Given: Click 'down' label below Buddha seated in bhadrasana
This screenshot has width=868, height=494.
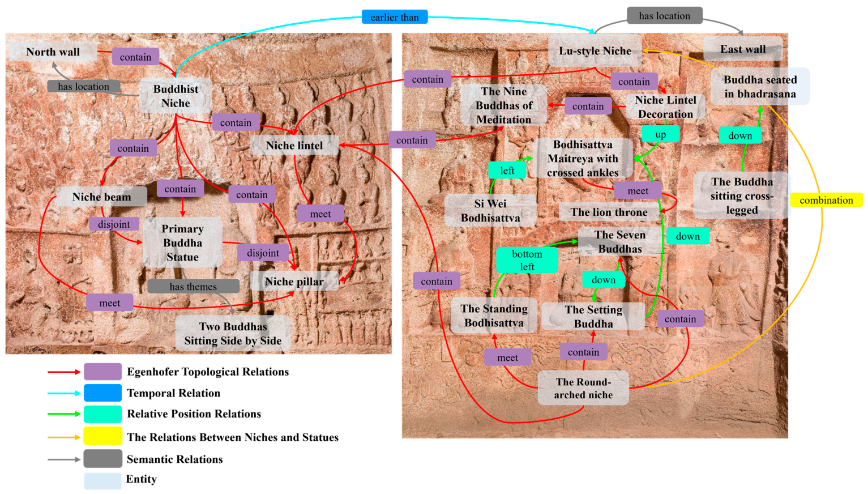Looking at the screenshot, I should (x=740, y=135).
